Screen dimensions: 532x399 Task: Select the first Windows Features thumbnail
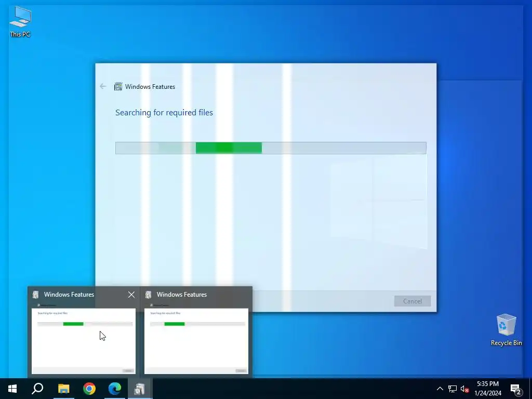84,341
